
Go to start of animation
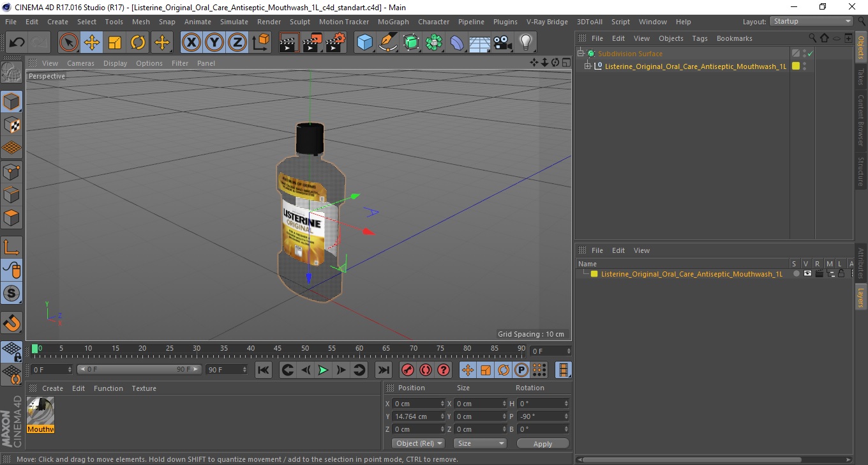pos(263,370)
